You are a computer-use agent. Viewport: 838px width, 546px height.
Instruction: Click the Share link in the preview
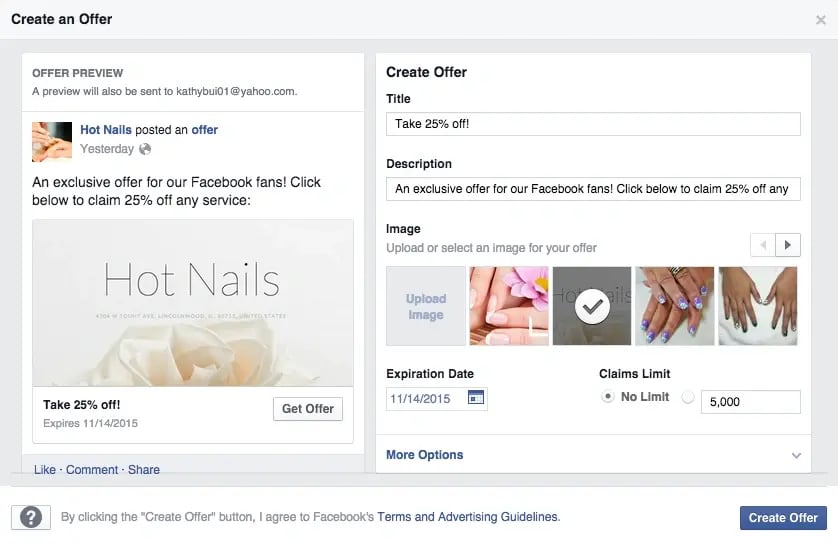coord(144,470)
